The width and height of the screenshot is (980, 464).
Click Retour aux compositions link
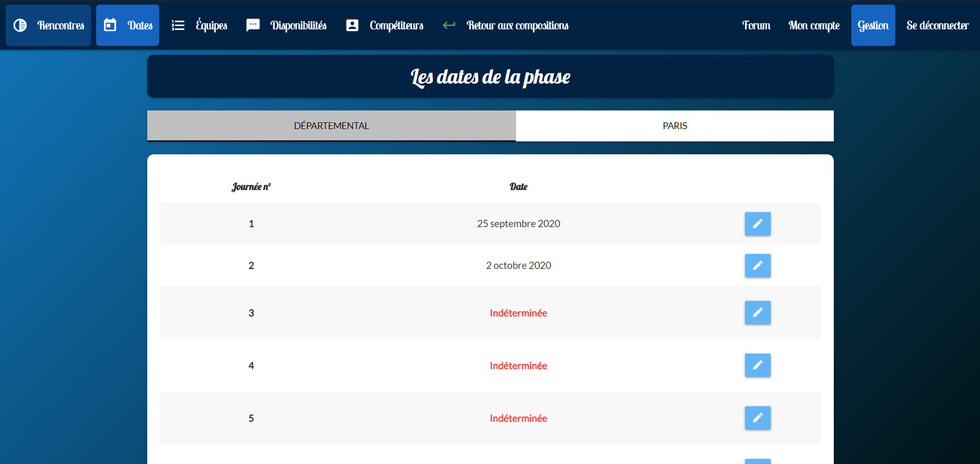pos(505,25)
